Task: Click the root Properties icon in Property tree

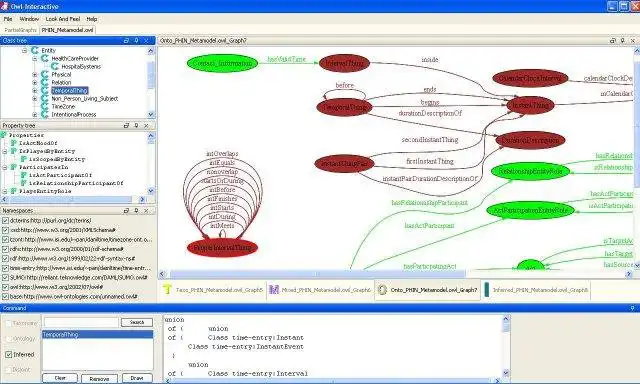Action: (4, 135)
